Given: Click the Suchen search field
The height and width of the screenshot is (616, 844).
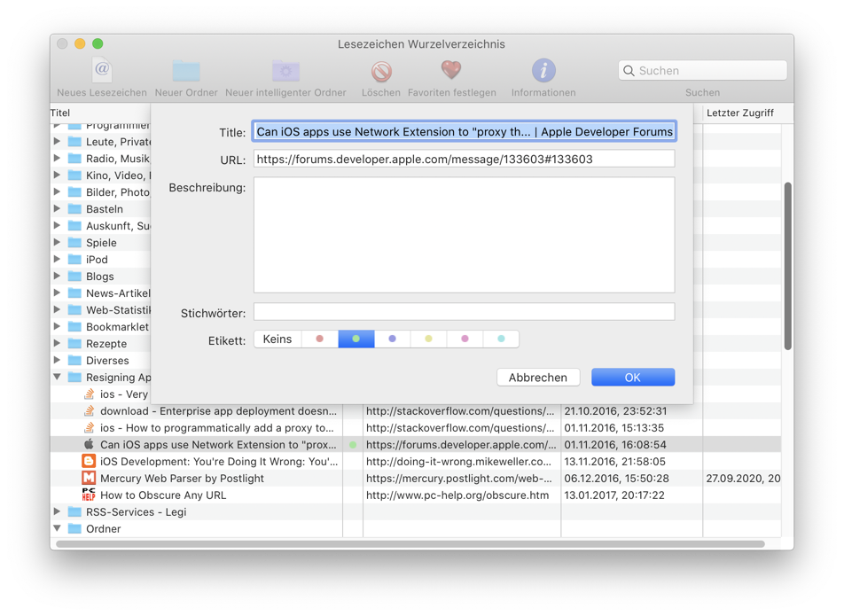Looking at the screenshot, I should coord(702,71).
